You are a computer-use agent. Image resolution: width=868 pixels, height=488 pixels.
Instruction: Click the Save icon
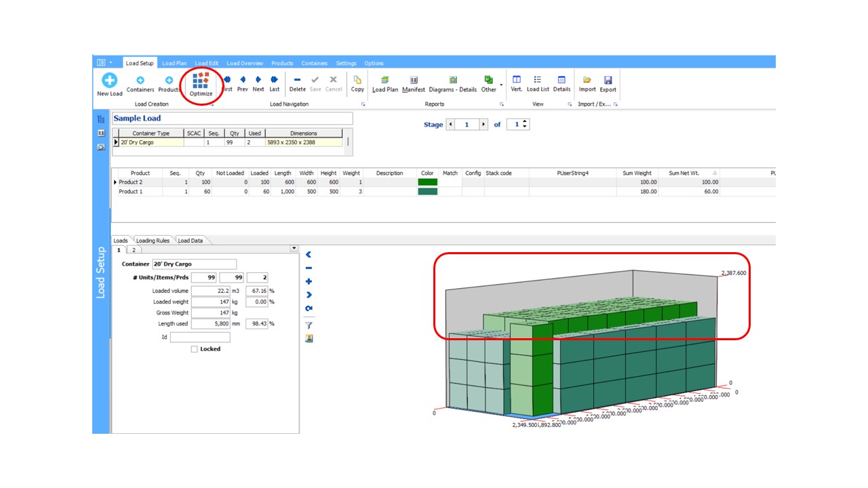(315, 79)
